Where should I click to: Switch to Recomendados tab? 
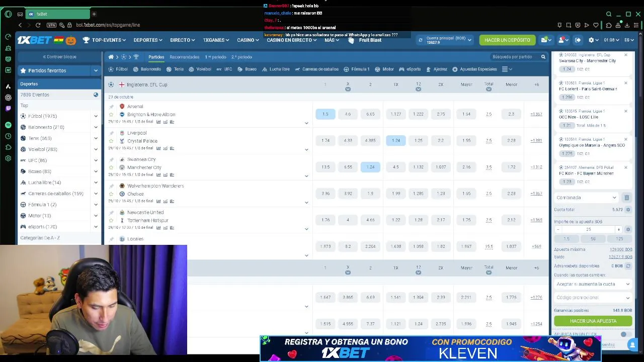coord(184,57)
